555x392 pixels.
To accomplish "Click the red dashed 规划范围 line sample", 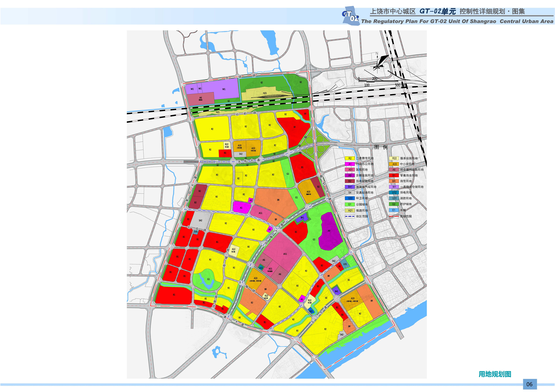I will click(x=394, y=216).
